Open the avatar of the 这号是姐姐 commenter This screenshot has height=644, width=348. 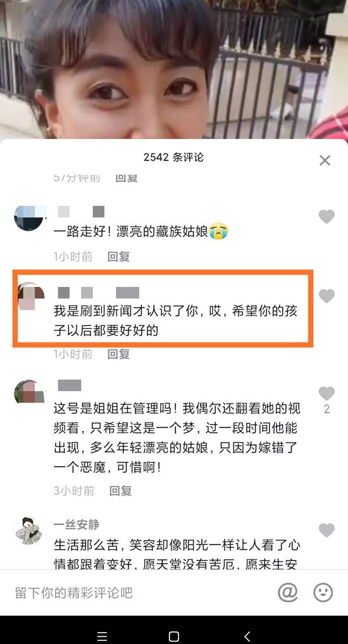coord(29,392)
